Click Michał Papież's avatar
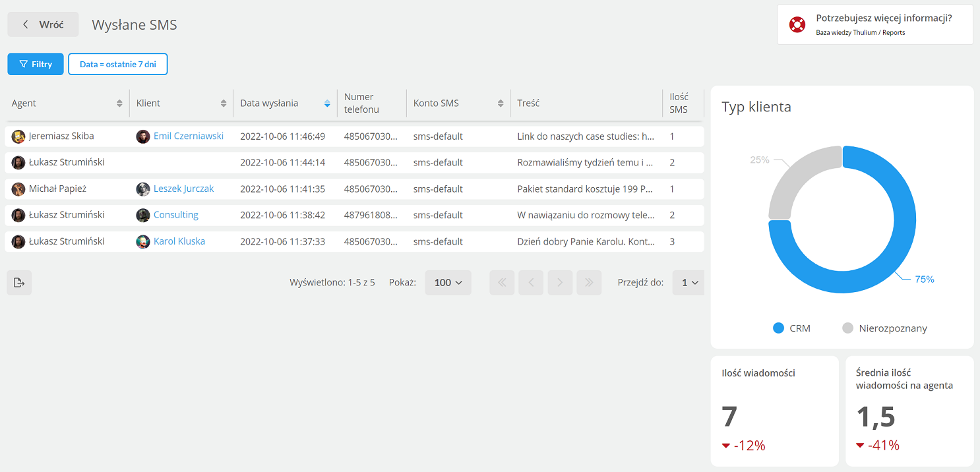 (x=18, y=189)
